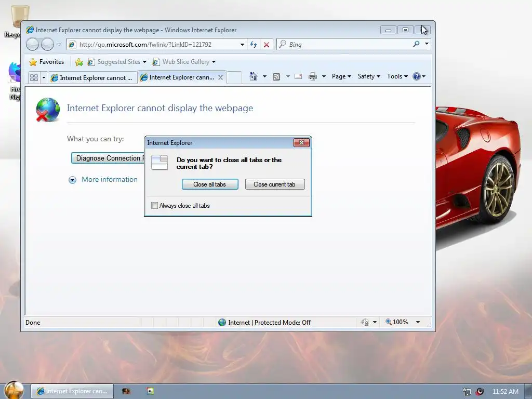The image size is (532, 399).
Task: Open the Favorites star button
Action: click(x=46, y=62)
